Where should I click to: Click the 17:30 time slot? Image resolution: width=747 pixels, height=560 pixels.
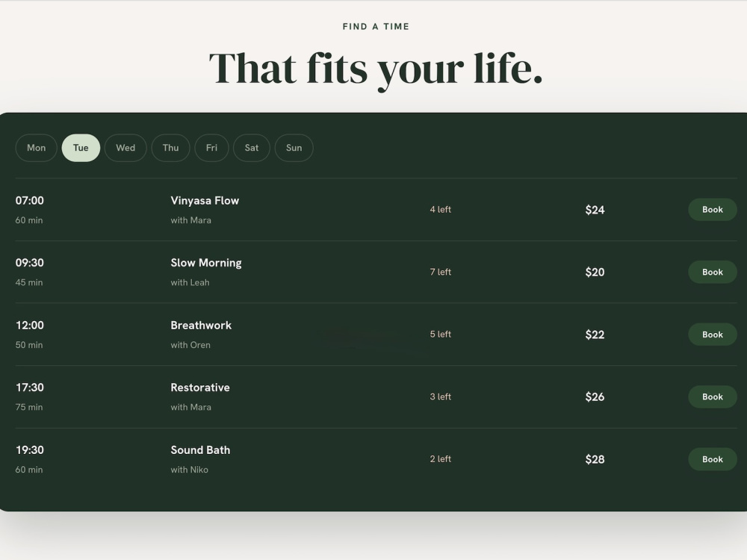[30, 388]
